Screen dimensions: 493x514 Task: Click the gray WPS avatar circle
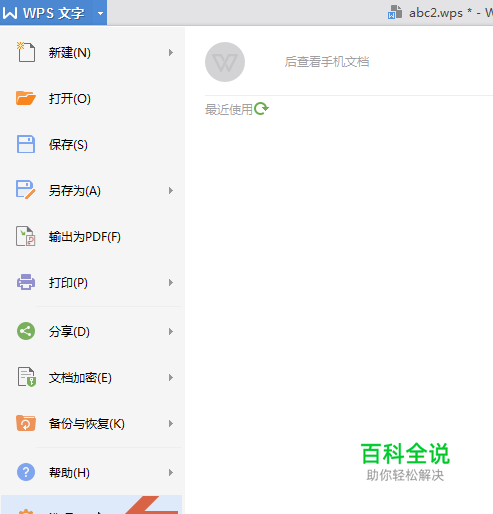(225, 62)
